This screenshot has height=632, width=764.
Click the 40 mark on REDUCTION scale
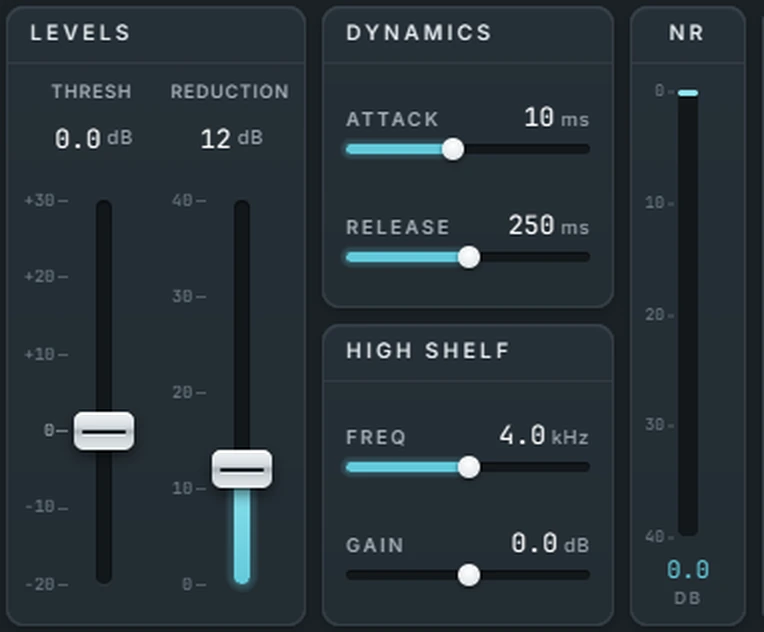(x=189, y=200)
